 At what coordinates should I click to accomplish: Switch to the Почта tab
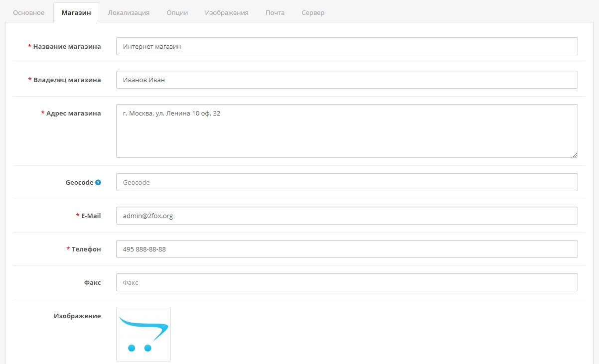[275, 12]
